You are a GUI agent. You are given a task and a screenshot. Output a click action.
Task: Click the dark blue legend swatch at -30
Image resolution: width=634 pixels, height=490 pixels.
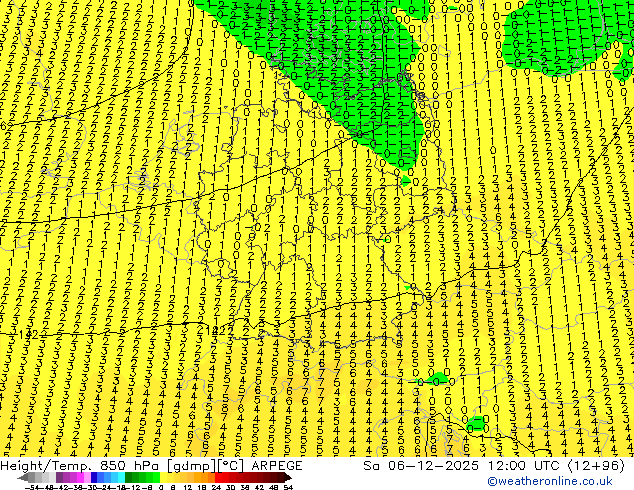pyautogui.click(x=94, y=477)
